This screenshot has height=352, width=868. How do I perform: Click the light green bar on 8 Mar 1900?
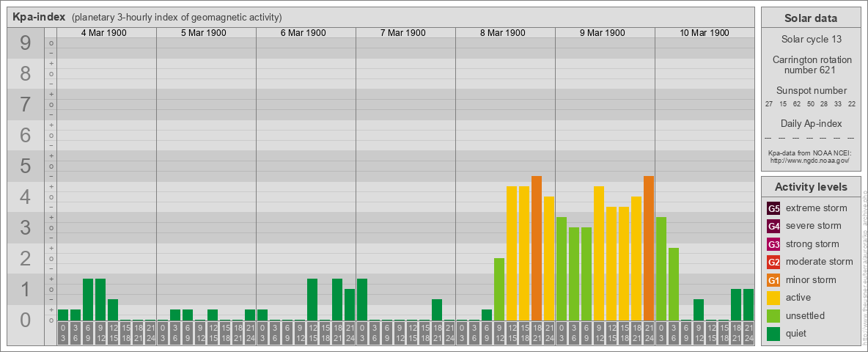(499, 290)
